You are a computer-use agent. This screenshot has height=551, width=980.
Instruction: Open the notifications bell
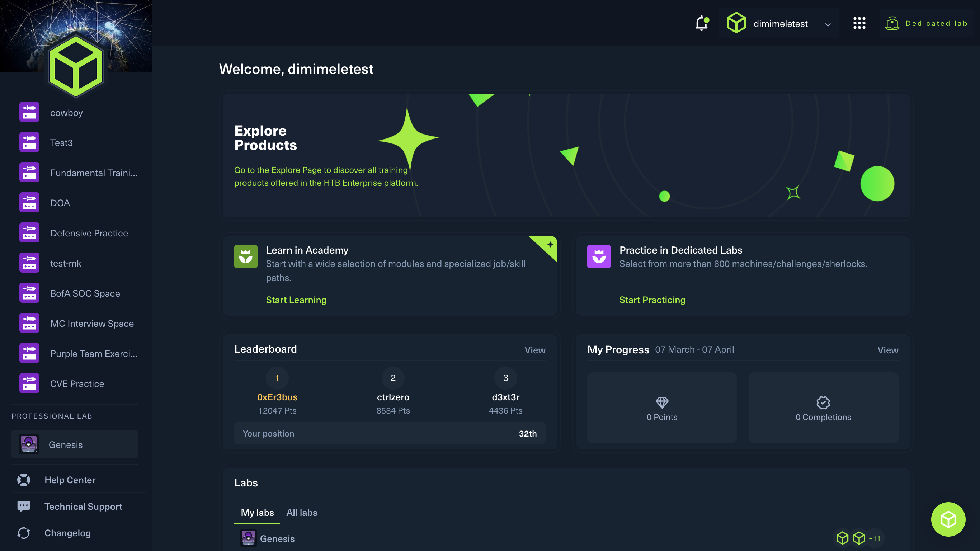click(702, 23)
